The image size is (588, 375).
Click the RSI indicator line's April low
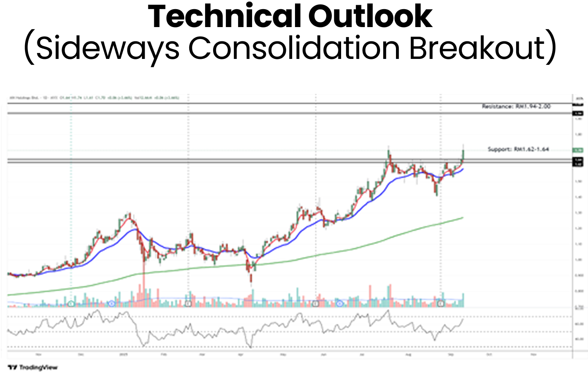click(x=250, y=347)
